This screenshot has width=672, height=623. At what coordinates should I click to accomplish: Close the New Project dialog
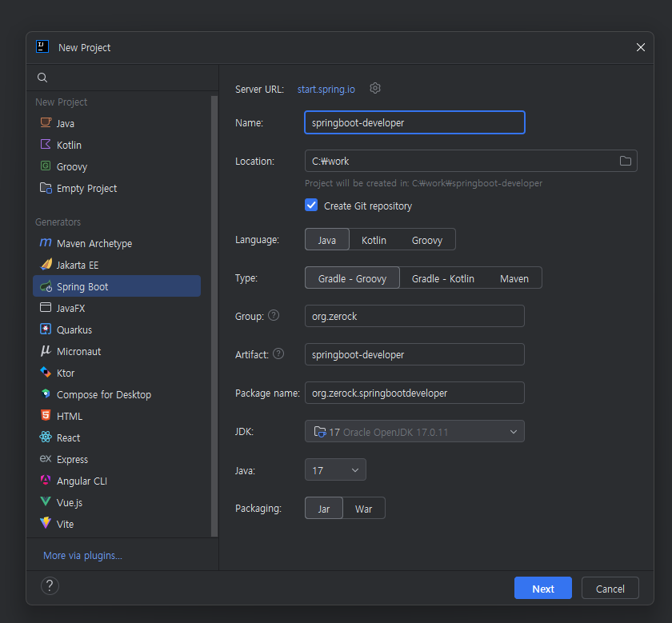point(640,47)
